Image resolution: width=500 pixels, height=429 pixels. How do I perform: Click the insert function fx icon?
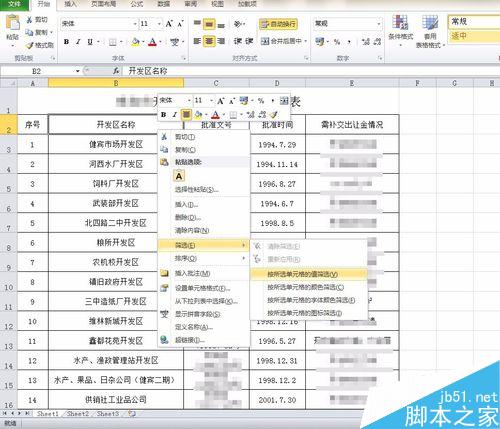(116, 71)
